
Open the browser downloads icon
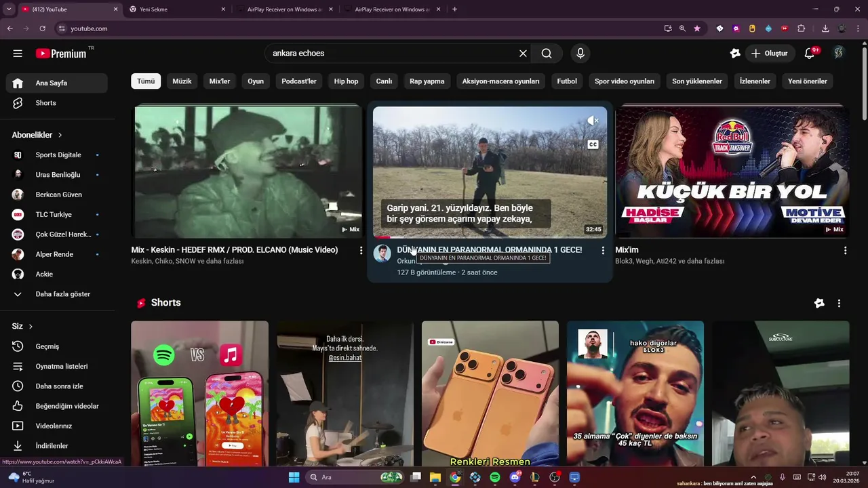pos(825,28)
